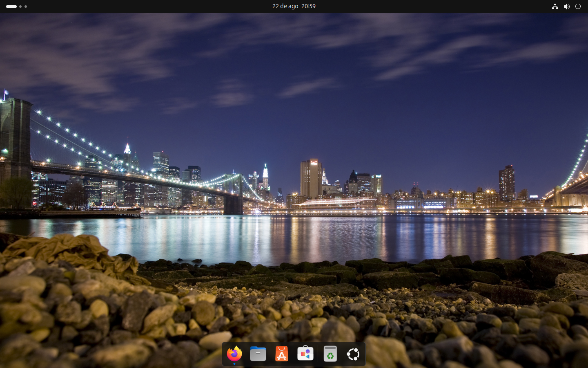Viewport: 588px width, 368px height.
Task: Click the Brooklyn Bridge tower on wallpaper
Action: click(16, 135)
